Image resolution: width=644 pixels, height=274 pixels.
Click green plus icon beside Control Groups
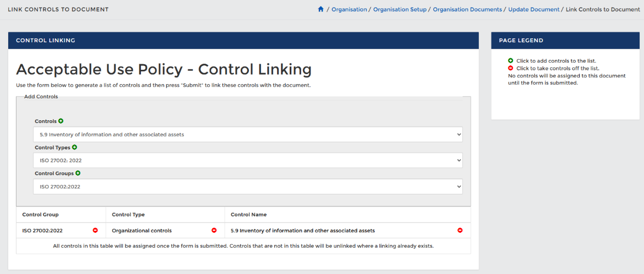pos(78,173)
